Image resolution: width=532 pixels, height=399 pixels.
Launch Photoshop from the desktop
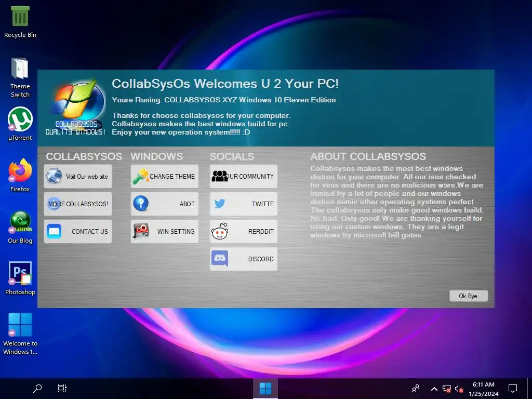[x=20, y=278]
